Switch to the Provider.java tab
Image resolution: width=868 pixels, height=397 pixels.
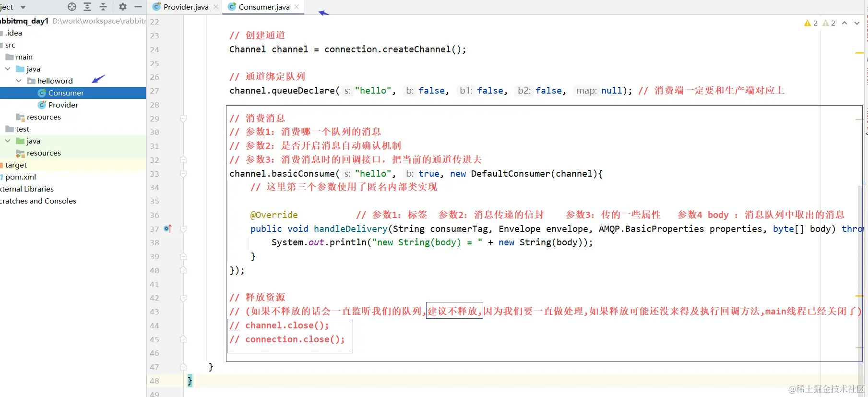(186, 7)
